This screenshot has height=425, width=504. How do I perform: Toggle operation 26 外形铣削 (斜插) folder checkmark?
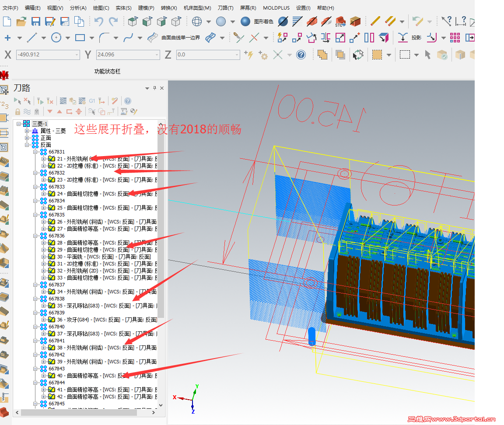pos(52,222)
